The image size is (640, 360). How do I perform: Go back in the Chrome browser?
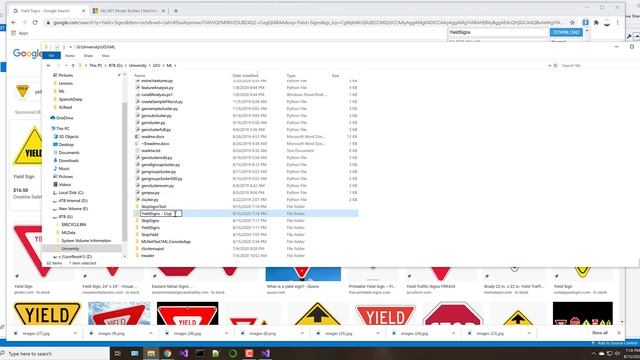14,22
